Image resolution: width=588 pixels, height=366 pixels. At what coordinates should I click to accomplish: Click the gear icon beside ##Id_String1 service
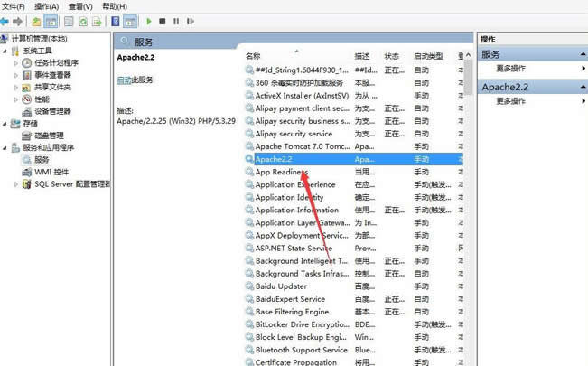click(249, 70)
